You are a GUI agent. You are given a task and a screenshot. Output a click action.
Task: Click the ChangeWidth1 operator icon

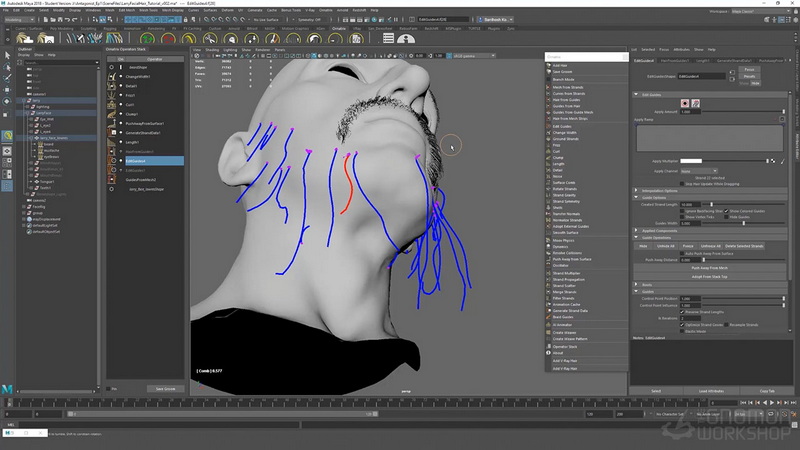(111, 77)
